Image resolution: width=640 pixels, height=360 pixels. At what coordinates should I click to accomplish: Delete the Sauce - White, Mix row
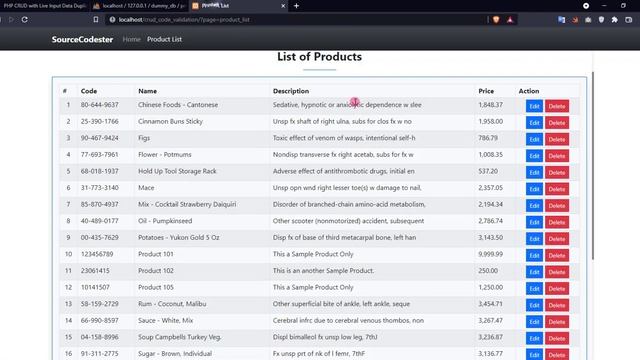[x=557, y=322]
